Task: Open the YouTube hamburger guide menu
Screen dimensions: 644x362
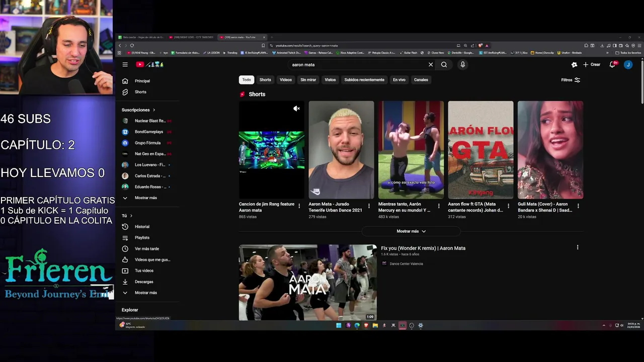Action: [125, 64]
